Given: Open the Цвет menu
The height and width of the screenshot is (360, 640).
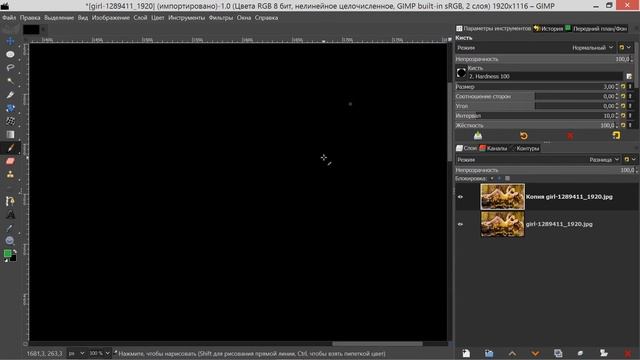Looking at the screenshot, I should [158, 18].
